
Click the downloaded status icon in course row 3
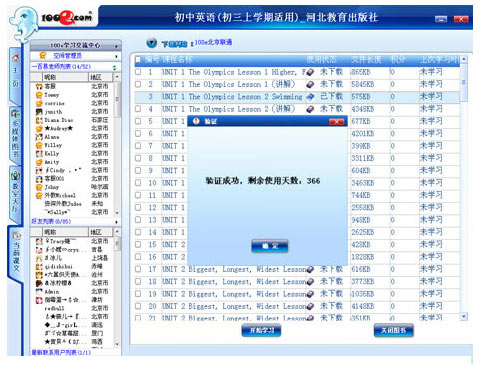click(310, 97)
